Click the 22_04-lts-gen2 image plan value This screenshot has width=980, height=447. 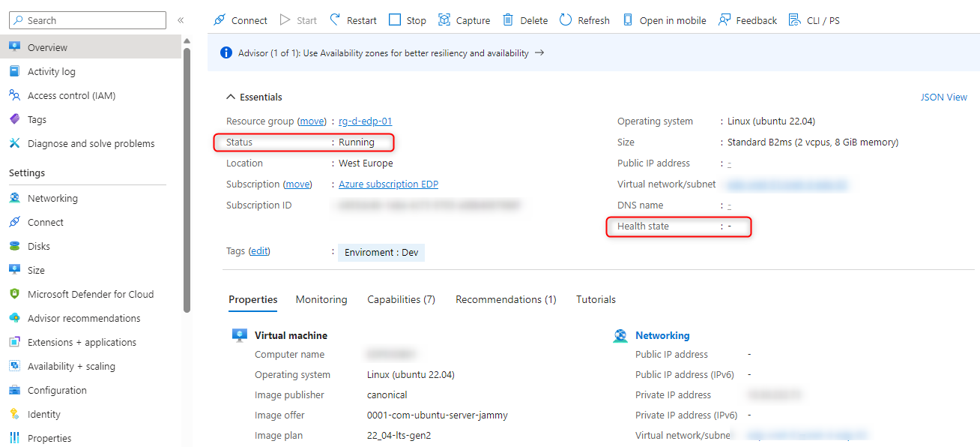tap(399, 435)
